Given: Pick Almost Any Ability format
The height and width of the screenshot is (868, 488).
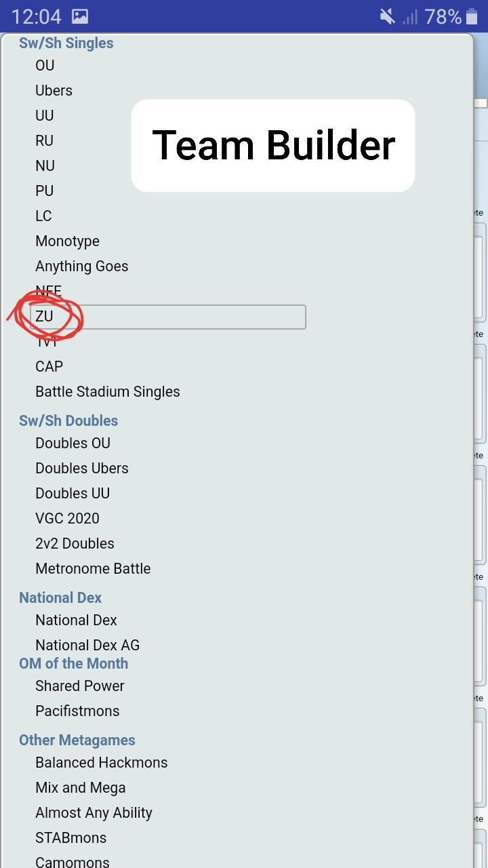Looking at the screenshot, I should coord(94,813).
